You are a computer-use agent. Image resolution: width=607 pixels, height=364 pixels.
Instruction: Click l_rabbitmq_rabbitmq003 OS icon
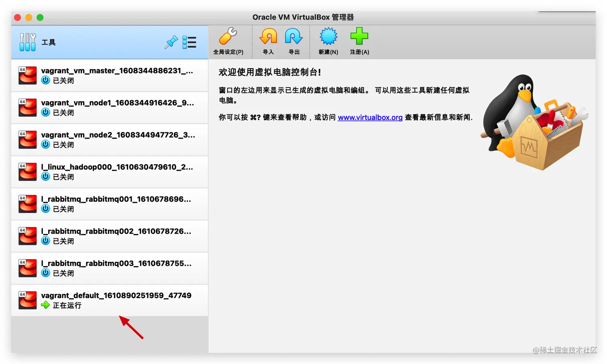28,268
